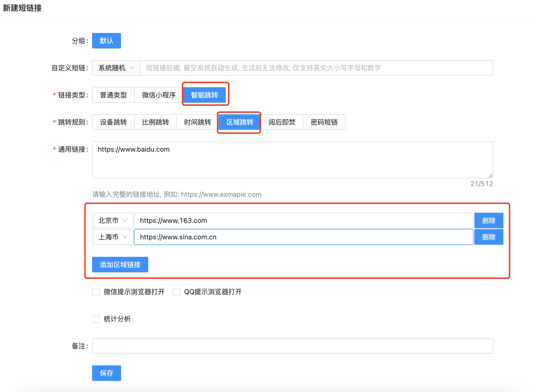Delete the 北京市 region link row
The height and width of the screenshot is (392, 533).
[x=488, y=220]
